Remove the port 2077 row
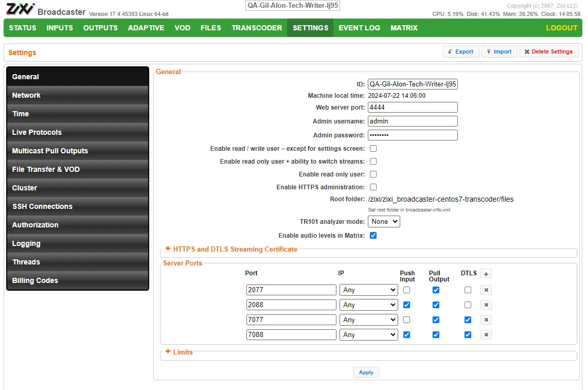Image resolution: width=588 pixels, height=390 pixels. click(486, 290)
